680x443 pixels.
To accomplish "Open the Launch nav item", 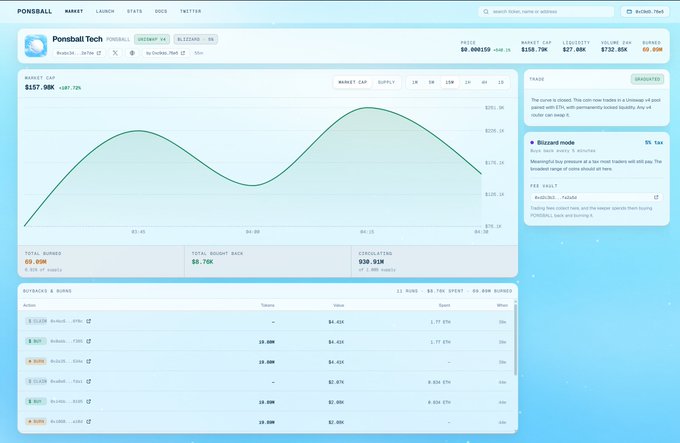I will pos(105,11).
